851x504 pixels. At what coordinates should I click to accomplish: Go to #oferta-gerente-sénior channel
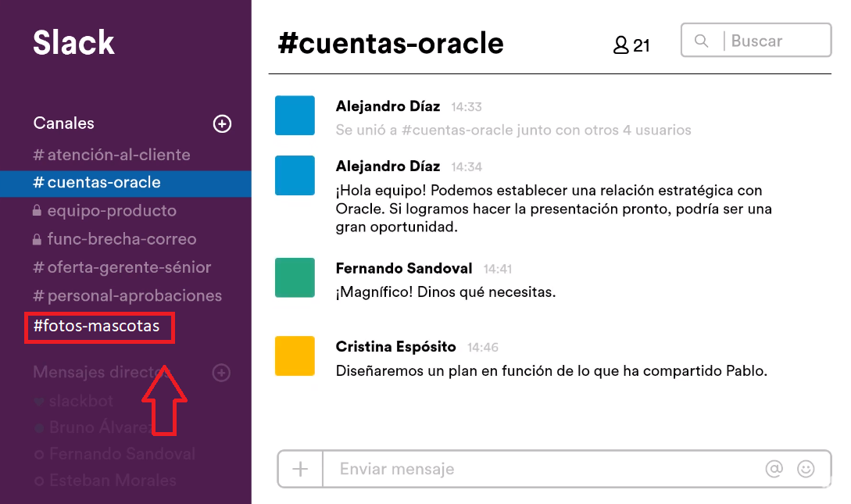coord(122,267)
